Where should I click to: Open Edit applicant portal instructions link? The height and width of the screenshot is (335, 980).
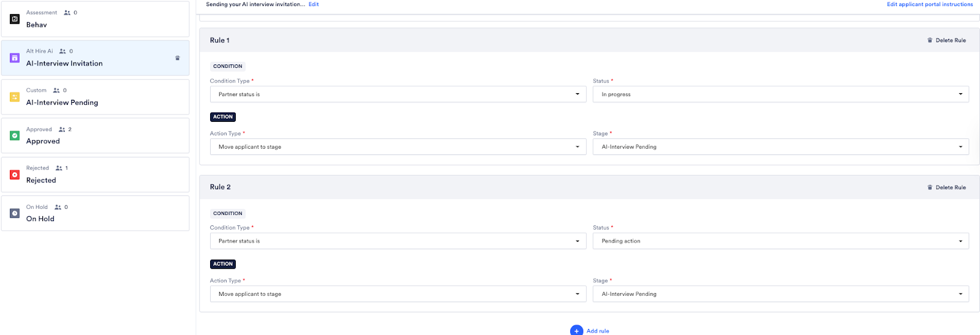click(x=929, y=4)
